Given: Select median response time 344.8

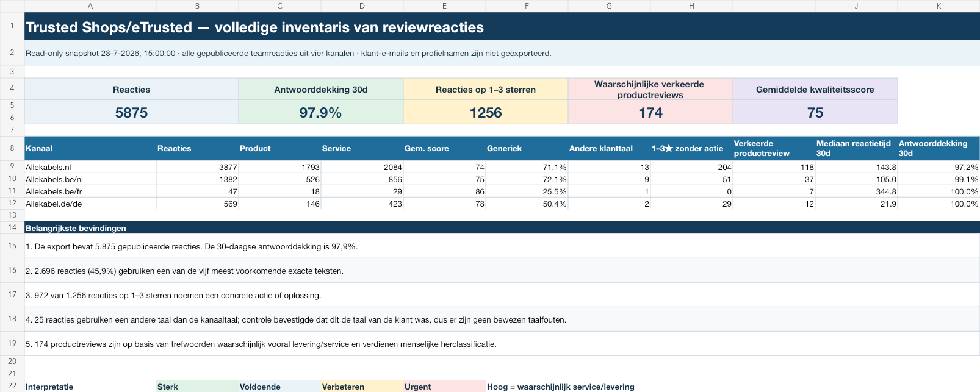Looking at the screenshot, I should click(856, 191).
